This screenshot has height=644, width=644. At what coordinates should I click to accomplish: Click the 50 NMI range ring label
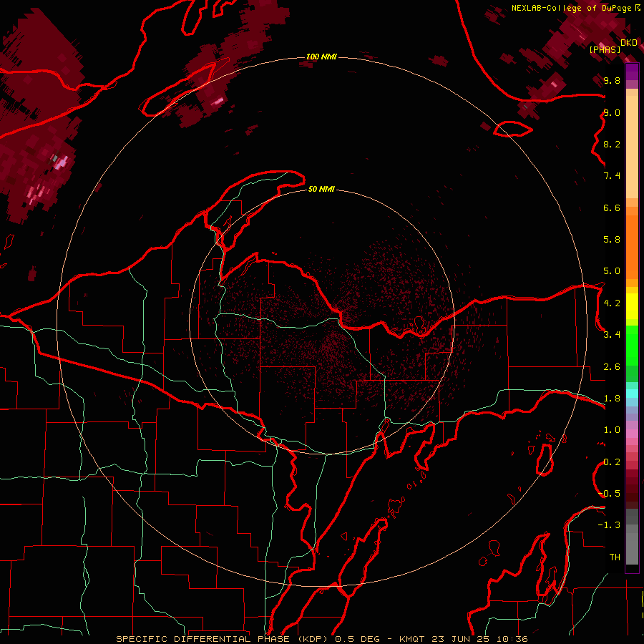(321, 189)
